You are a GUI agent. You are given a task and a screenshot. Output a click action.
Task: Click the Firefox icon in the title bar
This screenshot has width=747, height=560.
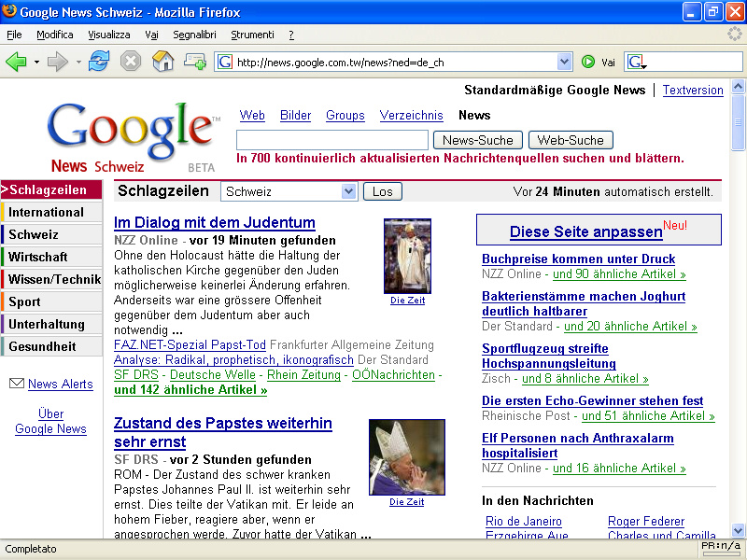click(9, 11)
